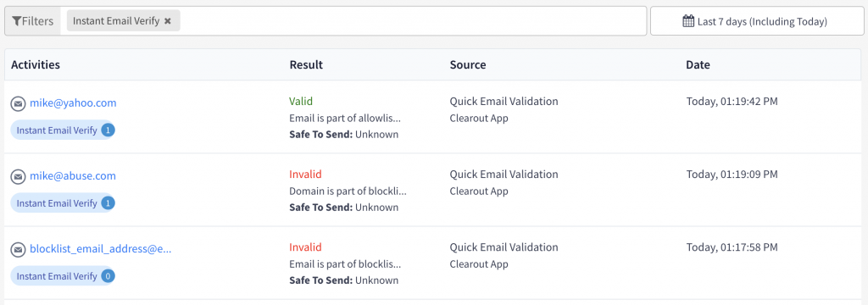Open the blocklist_email_address email link
868x305 pixels.
click(101, 249)
